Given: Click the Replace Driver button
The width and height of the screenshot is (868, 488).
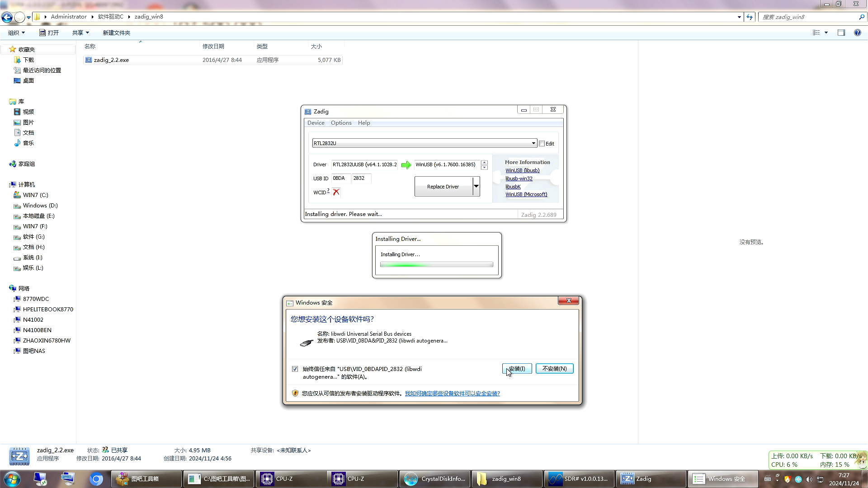Looking at the screenshot, I should [443, 186].
